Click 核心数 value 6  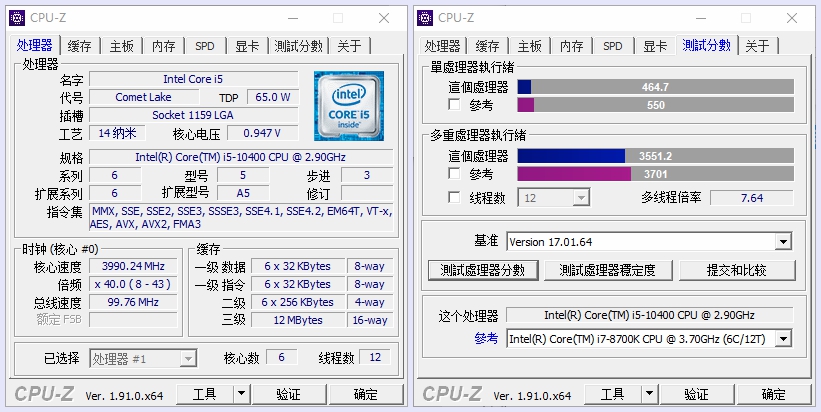[x=282, y=357]
